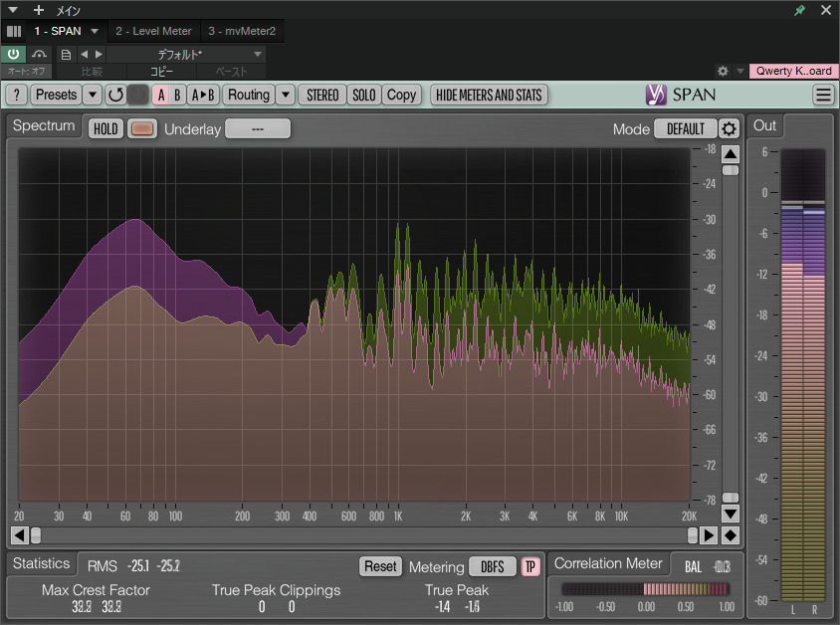Collapse the メイン window menu triangle

tap(13, 10)
